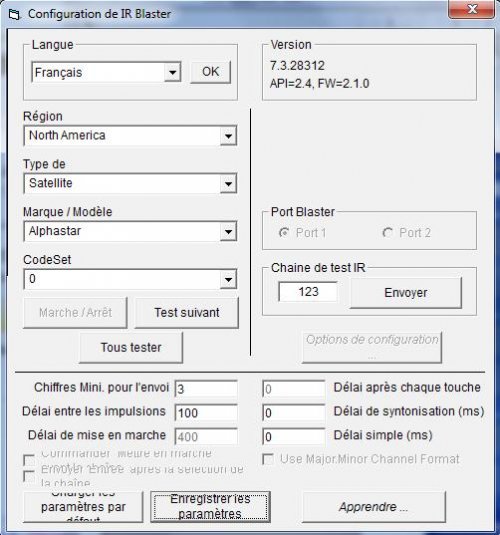The image size is (500, 535).
Task: Click OK next to the language selector
Action: pos(210,72)
